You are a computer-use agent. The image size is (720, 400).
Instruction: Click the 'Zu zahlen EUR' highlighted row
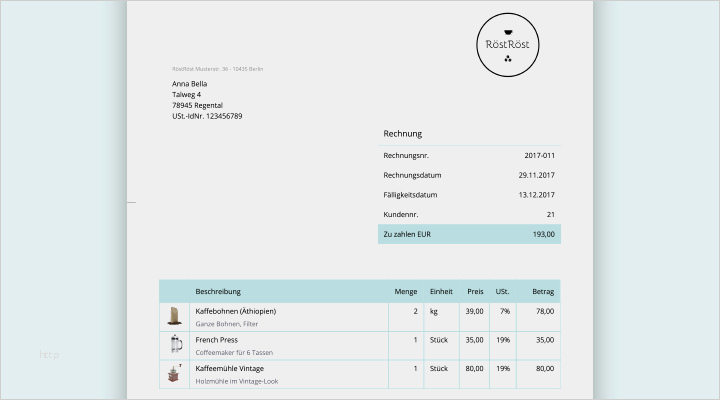[469, 234]
